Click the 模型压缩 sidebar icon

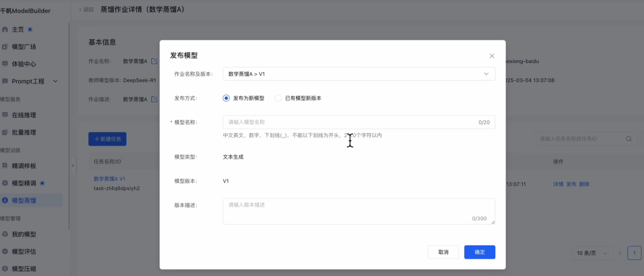5,268
